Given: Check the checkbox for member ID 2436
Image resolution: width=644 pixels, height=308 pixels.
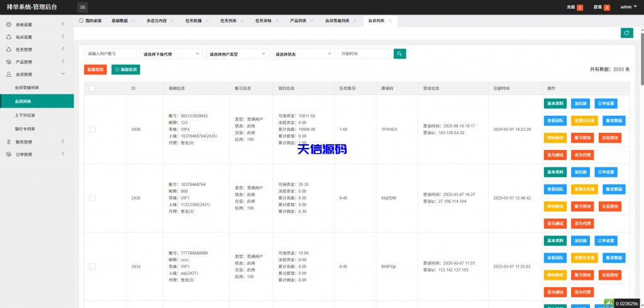Looking at the screenshot, I should [x=92, y=129].
